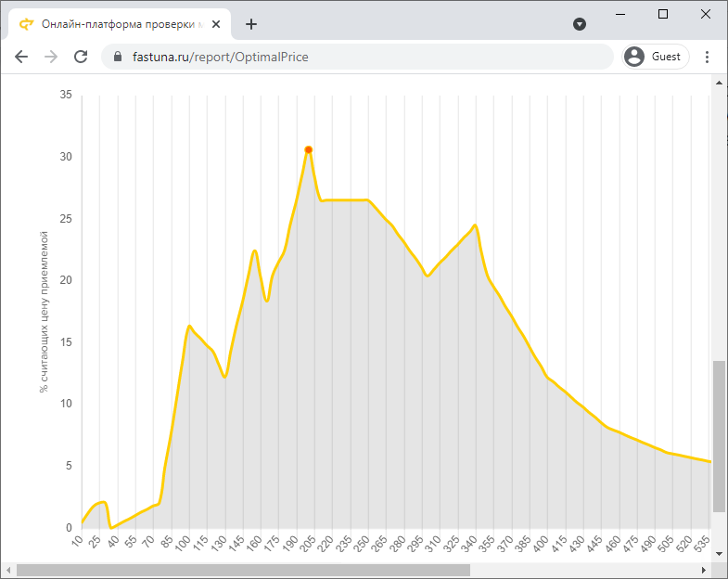Select the Онлайн-платформа проверки tab

(x=120, y=24)
